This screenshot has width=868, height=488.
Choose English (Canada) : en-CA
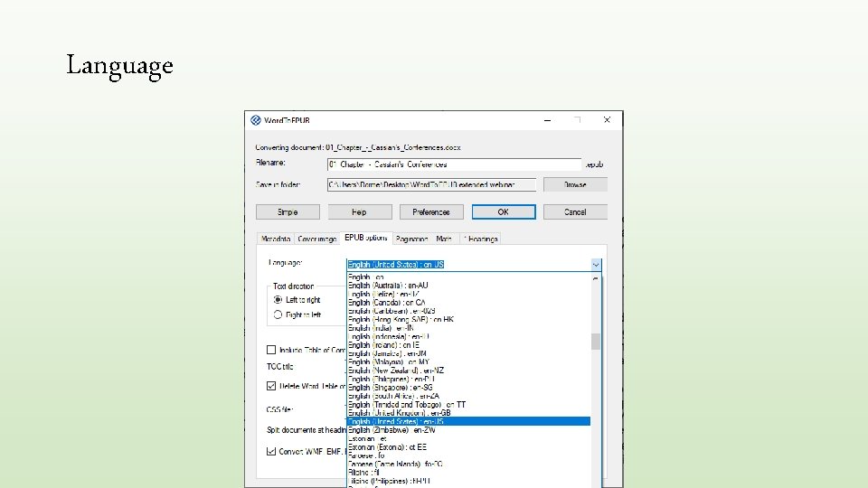pyautogui.click(x=468, y=303)
